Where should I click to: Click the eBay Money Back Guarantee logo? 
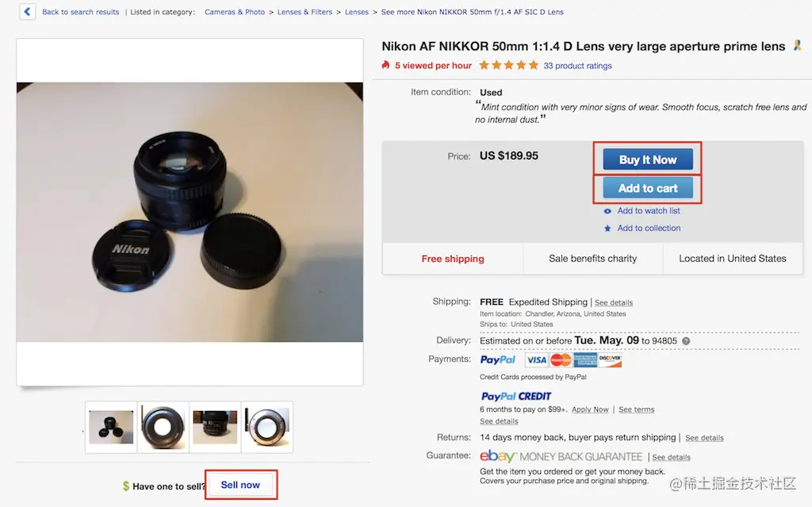(x=561, y=456)
